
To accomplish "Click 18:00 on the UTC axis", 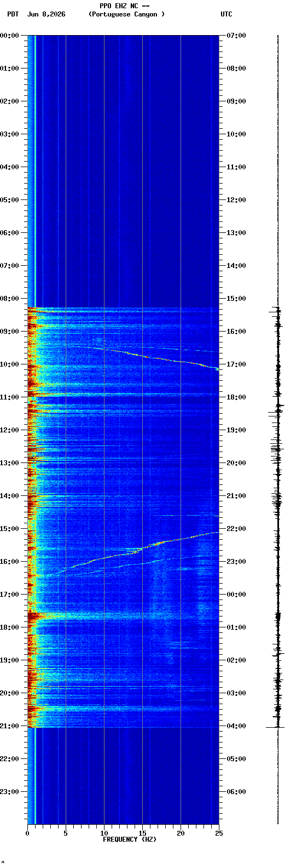I will click(236, 397).
